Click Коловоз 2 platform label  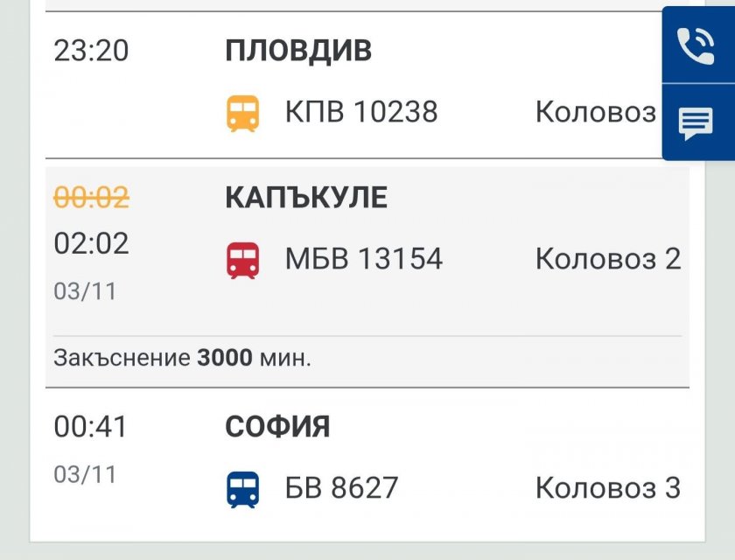coord(607,259)
